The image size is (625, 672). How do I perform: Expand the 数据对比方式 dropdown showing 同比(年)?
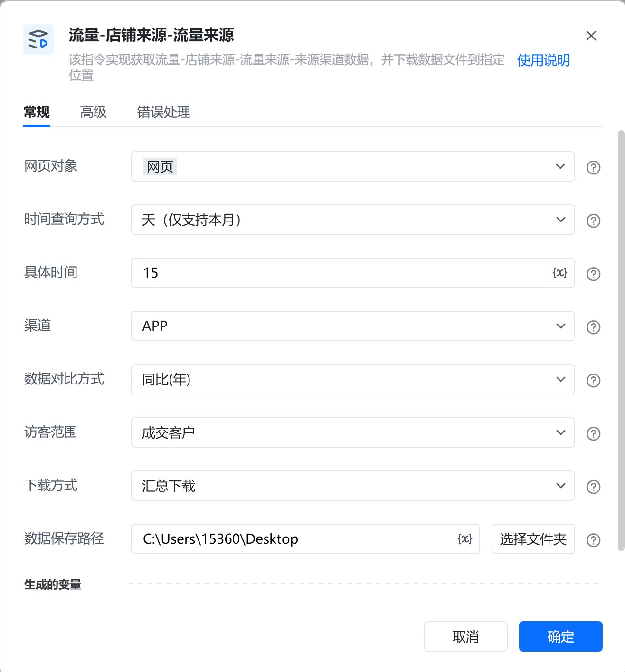[352, 379]
